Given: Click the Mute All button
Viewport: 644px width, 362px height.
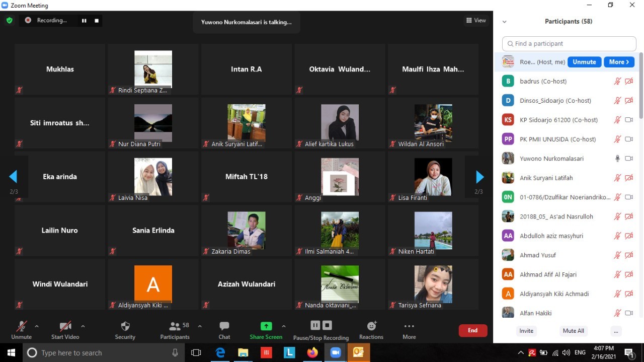Looking at the screenshot, I should pyautogui.click(x=573, y=331).
